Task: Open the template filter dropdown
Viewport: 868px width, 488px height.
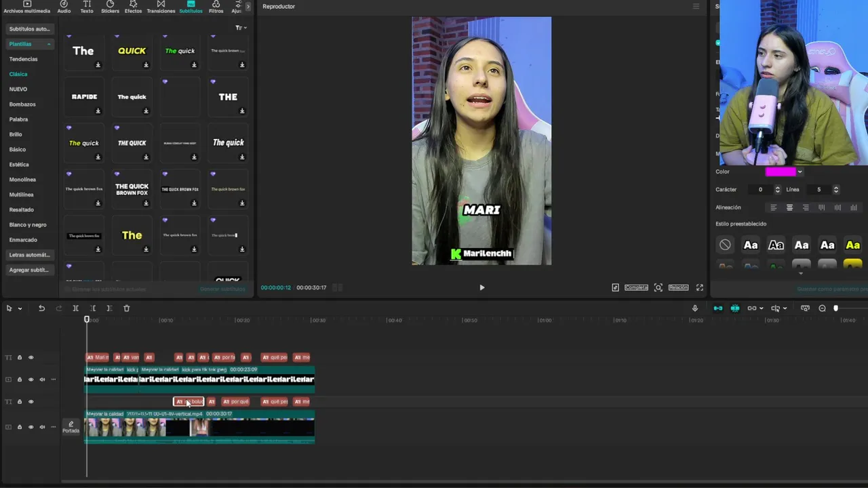Action: click(241, 28)
